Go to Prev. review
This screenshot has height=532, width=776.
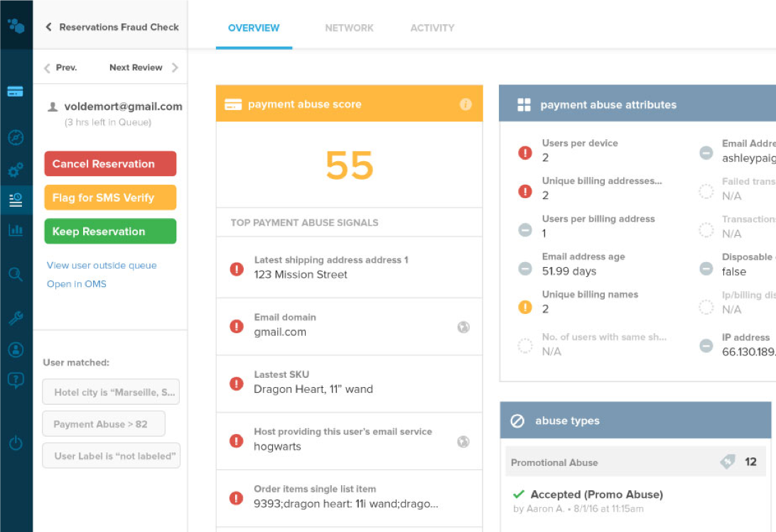pos(60,67)
